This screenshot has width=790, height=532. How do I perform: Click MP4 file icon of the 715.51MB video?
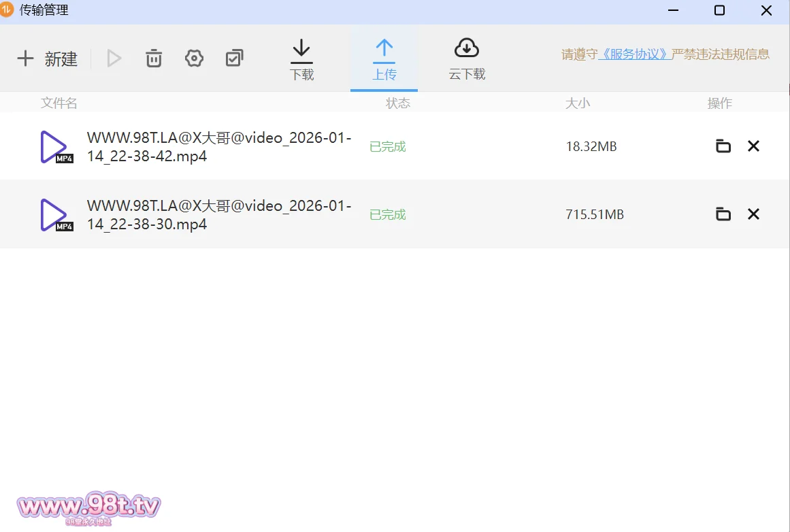56,215
